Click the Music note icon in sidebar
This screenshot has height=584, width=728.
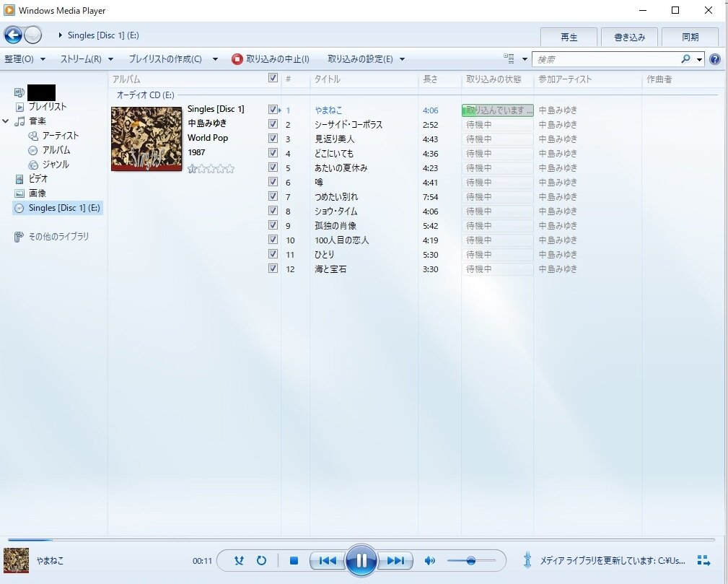coord(19,121)
